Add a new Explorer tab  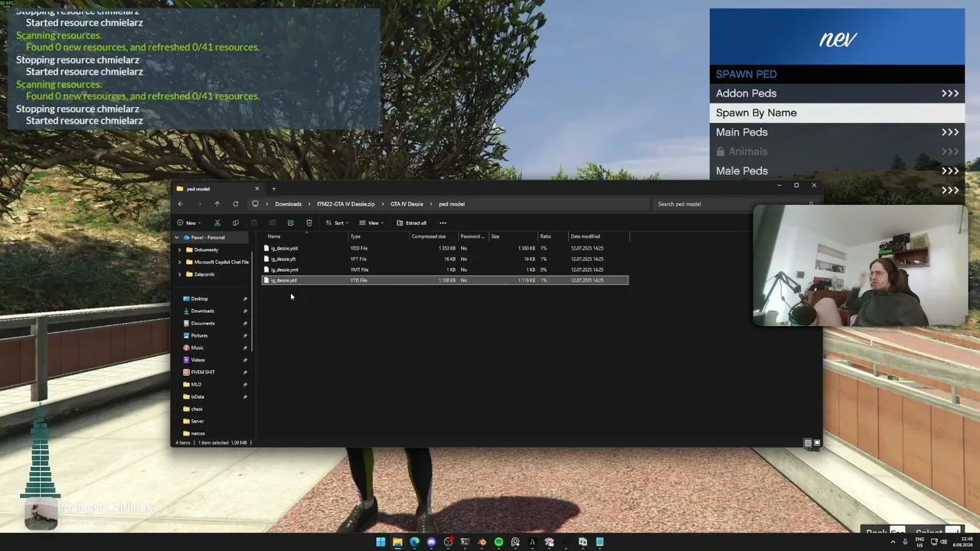click(x=273, y=189)
